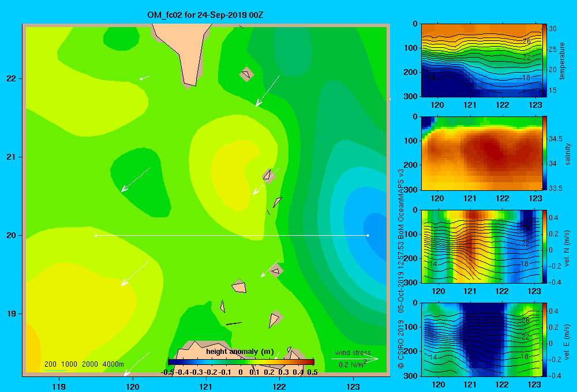This screenshot has width=577, height=392.
Task: Click the wind arrow near the yellow high center
Action: click(265, 181)
